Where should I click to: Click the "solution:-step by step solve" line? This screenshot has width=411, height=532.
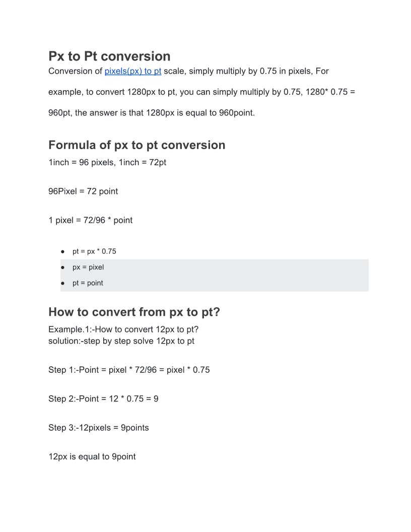[x=121, y=341]
